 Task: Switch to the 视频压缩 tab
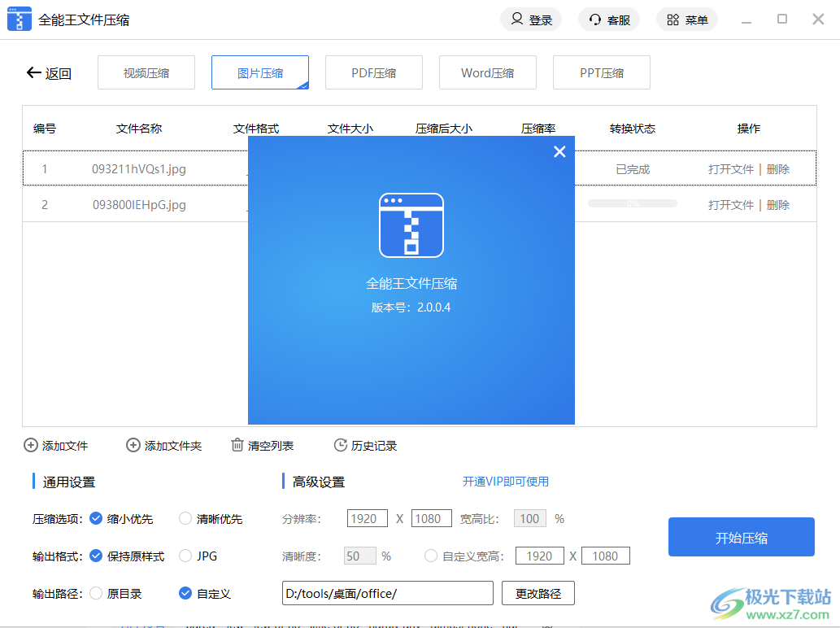[x=146, y=72]
